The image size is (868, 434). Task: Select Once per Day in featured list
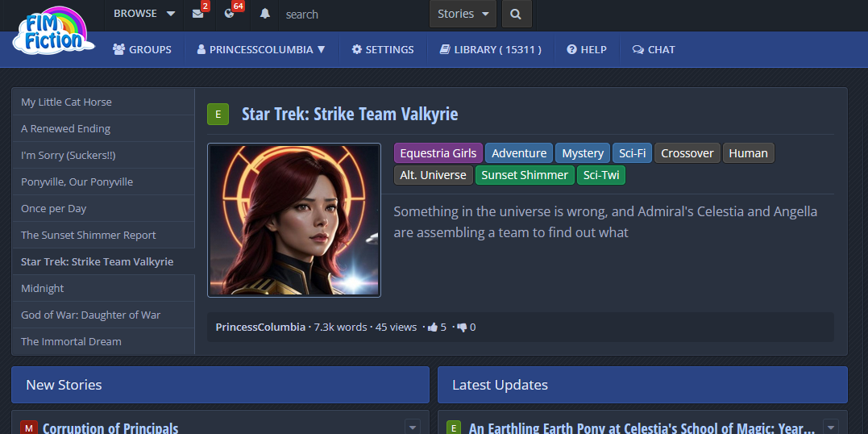tap(103, 208)
